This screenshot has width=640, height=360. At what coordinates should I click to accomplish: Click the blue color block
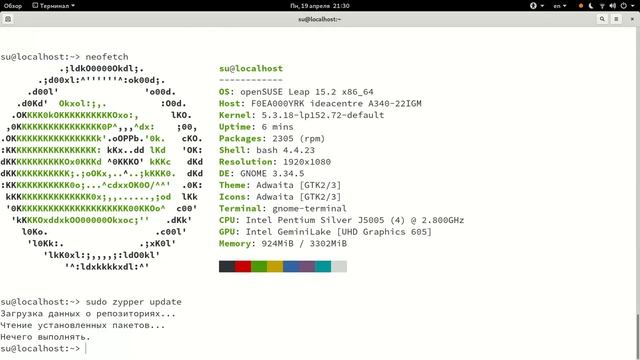[x=291, y=267]
